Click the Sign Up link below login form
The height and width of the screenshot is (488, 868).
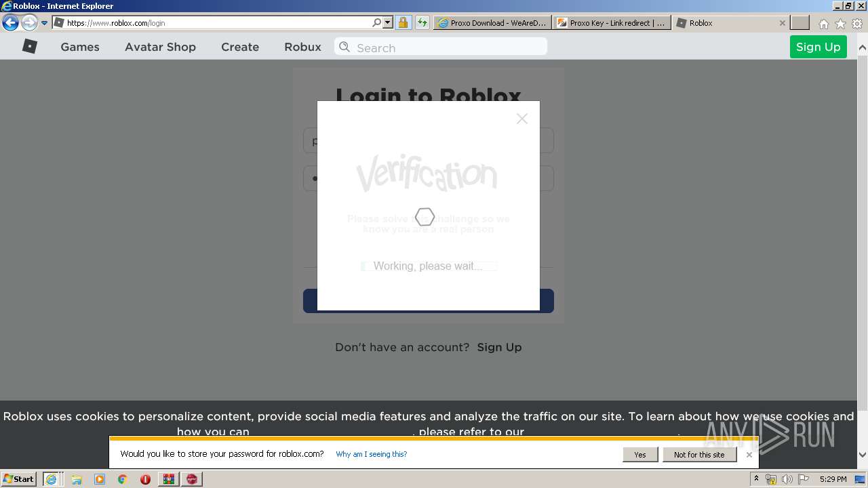pyautogui.click(x=499, y=347)
